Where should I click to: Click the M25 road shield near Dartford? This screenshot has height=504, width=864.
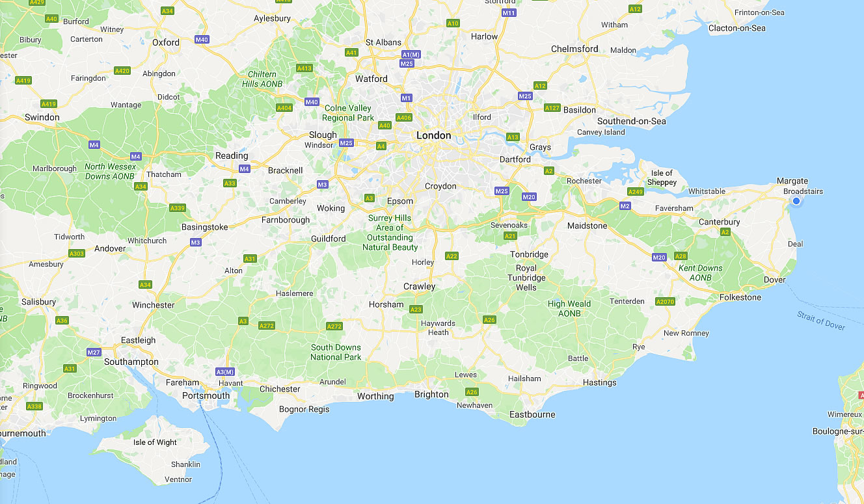tap(501, 191)
